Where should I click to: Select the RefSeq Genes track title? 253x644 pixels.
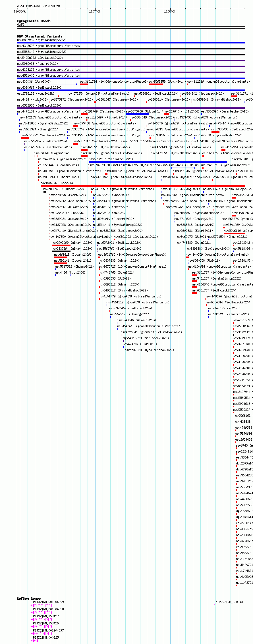(x=29, y=599)
